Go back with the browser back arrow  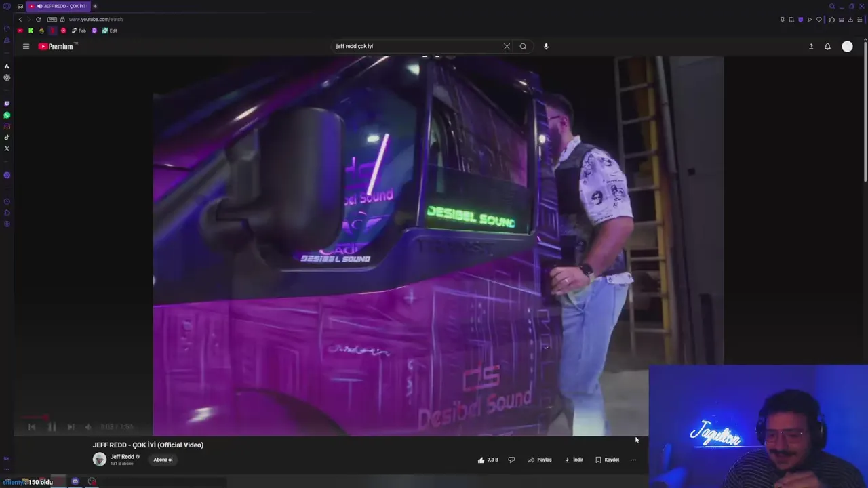click(20, 20)
